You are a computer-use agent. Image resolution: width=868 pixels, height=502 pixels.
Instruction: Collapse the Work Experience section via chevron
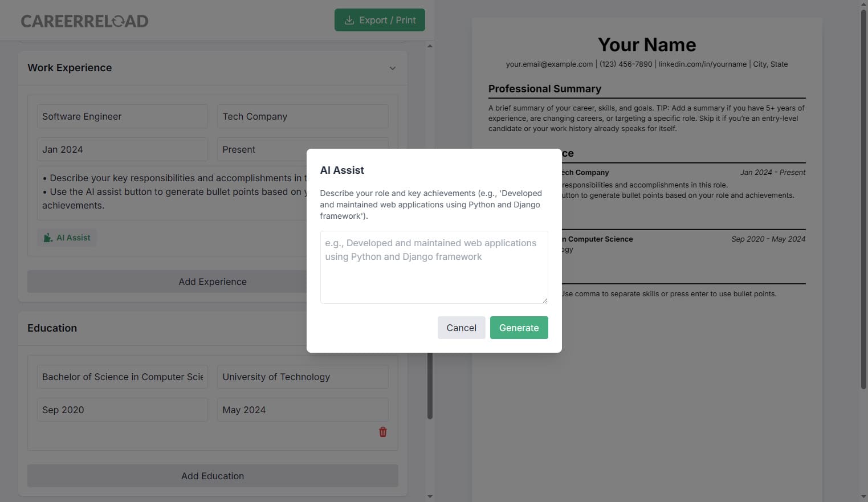[393, 68]
